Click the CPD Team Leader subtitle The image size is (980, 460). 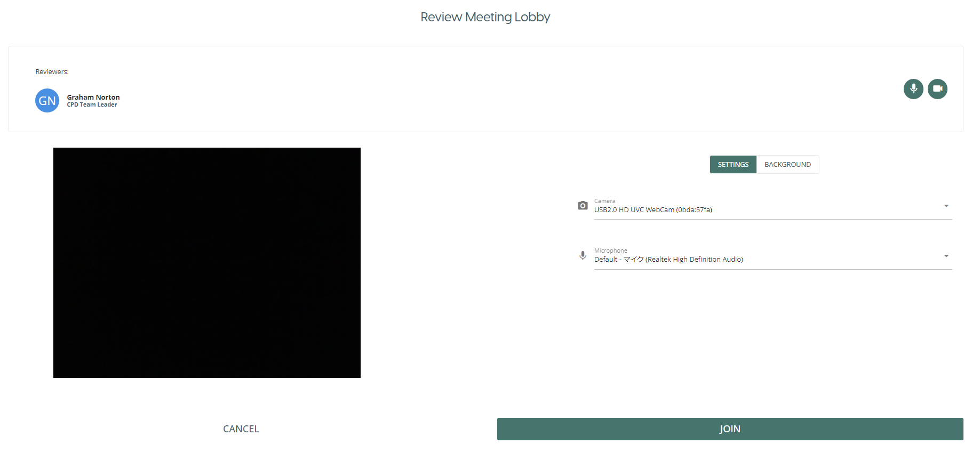pos(92,105)
